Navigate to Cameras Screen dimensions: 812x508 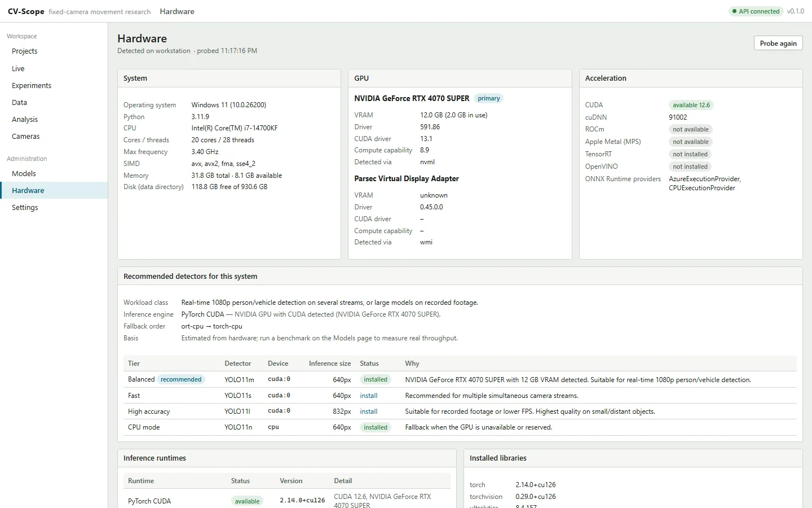(x=54, y=136)
